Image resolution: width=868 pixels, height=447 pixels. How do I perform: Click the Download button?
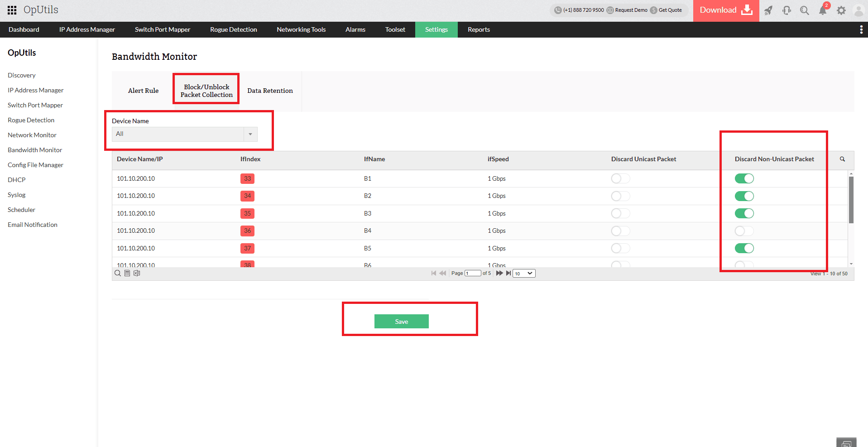click(725, 10)
